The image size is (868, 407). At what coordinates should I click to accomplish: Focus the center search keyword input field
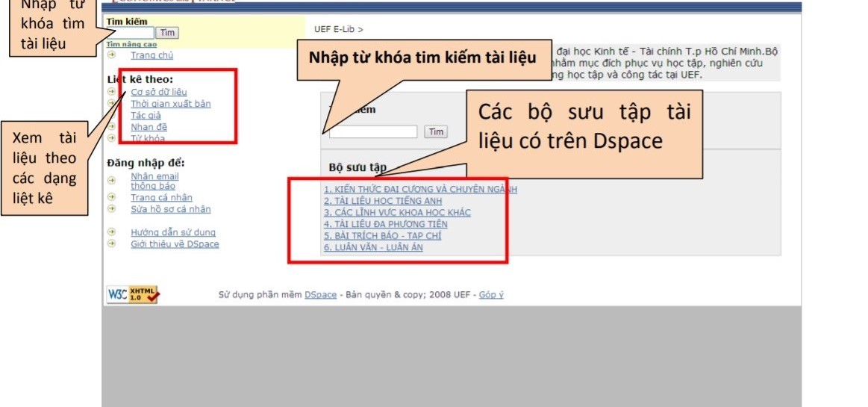[x=373, y=132]
